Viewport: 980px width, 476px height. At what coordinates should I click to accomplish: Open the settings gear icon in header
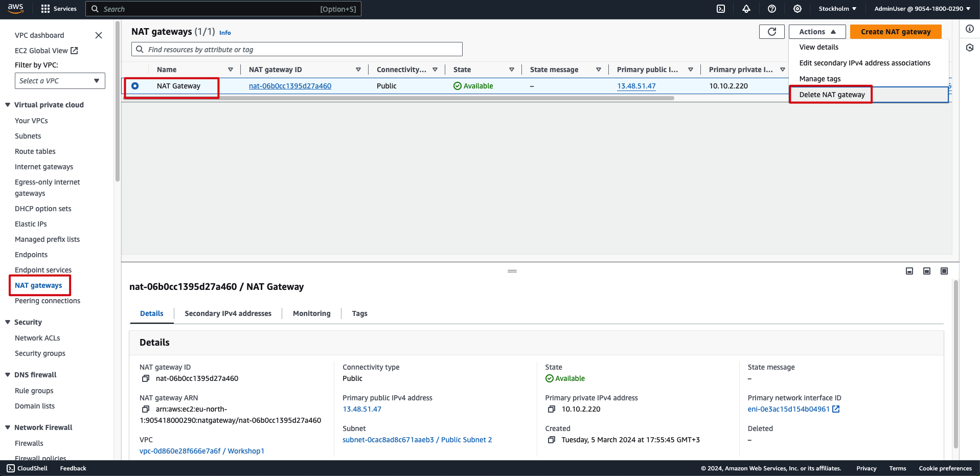(797, 9)
